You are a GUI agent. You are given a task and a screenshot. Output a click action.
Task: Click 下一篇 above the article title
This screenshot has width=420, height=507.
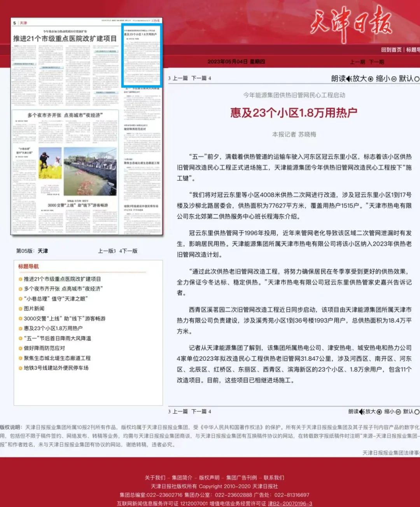[x=199, y=78]
